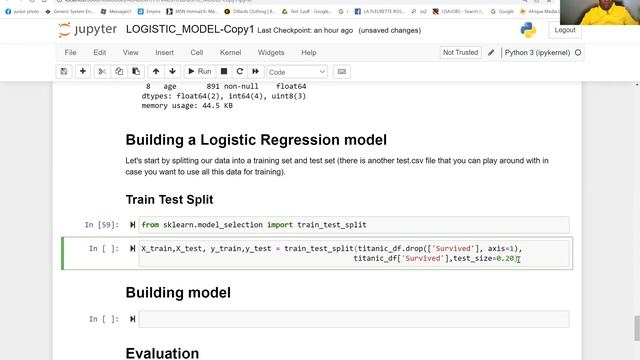The width and height of the screenshot is (640, 360).
Task: Click the Evaluation heading
Action: 162,353
